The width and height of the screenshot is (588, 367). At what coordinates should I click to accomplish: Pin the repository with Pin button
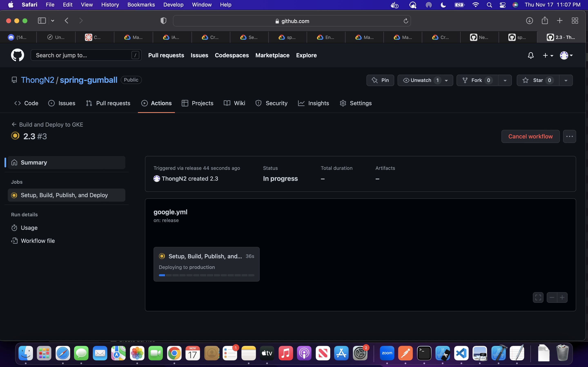[380, 80]
